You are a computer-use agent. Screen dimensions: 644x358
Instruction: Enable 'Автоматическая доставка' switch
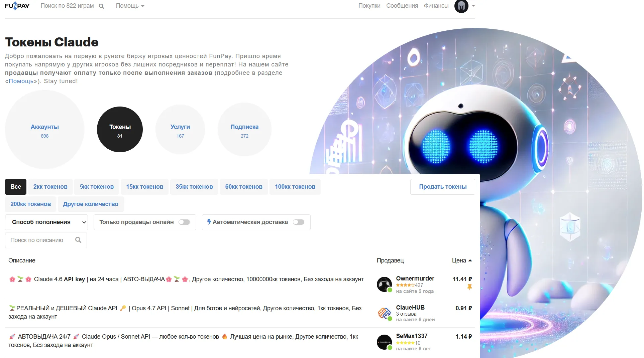[x=299, y=222]
